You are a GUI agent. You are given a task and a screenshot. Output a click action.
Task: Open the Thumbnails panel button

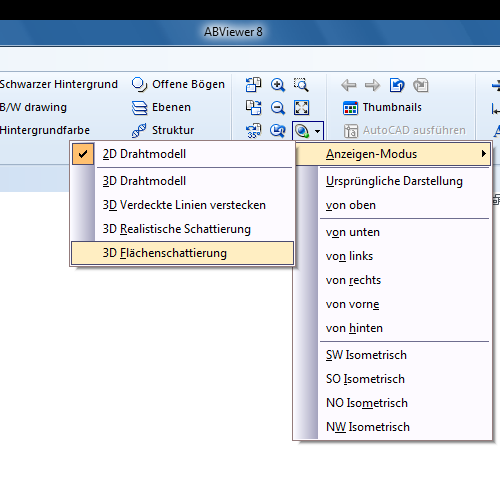382,108
